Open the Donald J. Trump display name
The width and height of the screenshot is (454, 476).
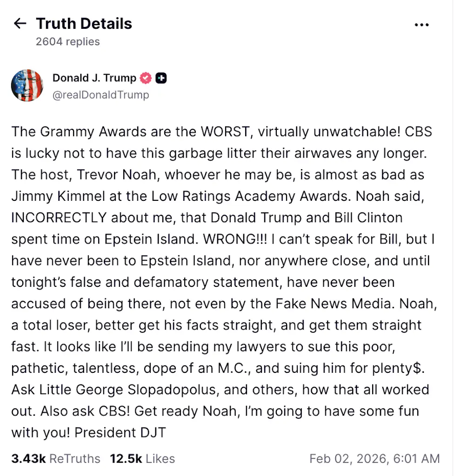coord(94,78)
